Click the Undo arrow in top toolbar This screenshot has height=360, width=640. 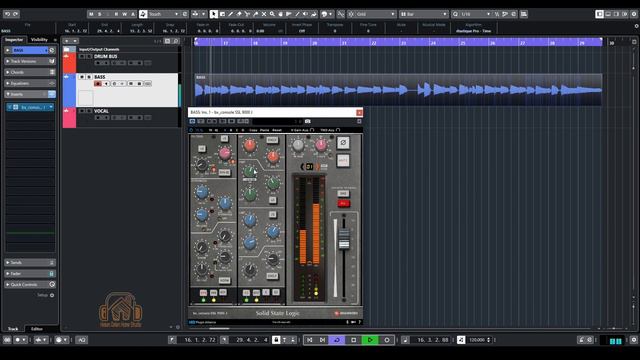pyautogui.click(x=7, y=14)
